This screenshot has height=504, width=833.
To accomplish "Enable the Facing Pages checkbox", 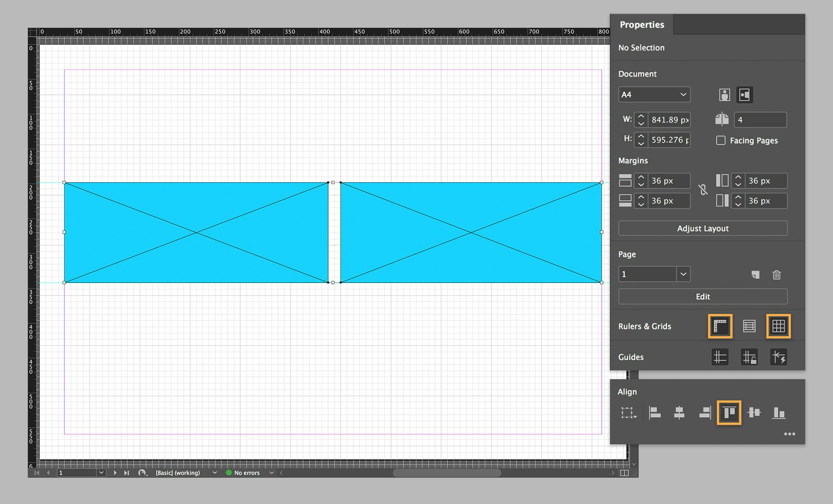I will click(x=721, y=141).
